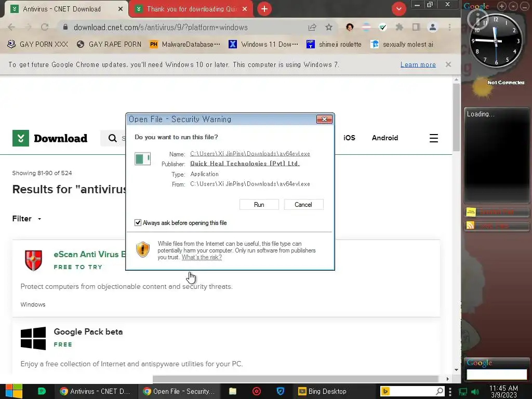Open the browser side panel icon

click(416, 27)
